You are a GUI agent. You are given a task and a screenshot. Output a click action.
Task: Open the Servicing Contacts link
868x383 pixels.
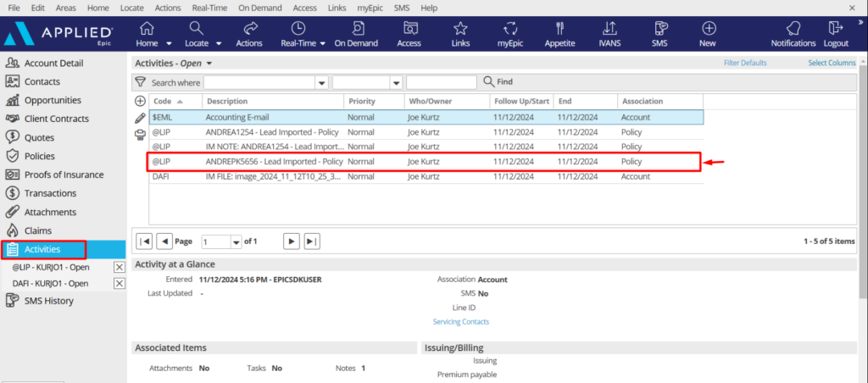[x=461, y=321]
